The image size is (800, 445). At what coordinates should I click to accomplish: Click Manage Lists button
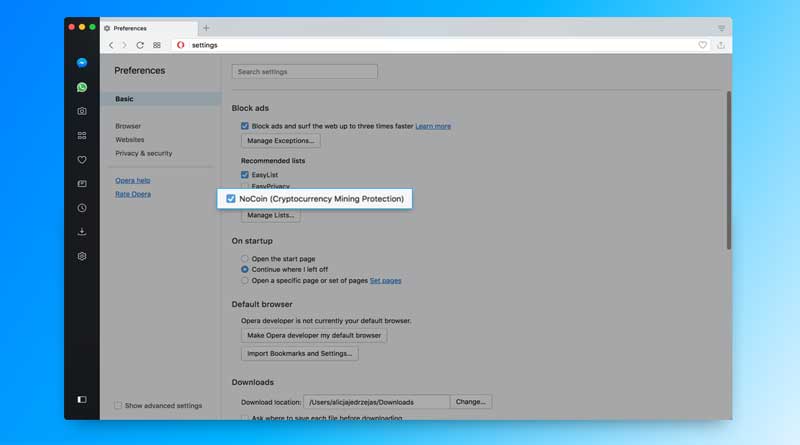click(x=271, y=215)
